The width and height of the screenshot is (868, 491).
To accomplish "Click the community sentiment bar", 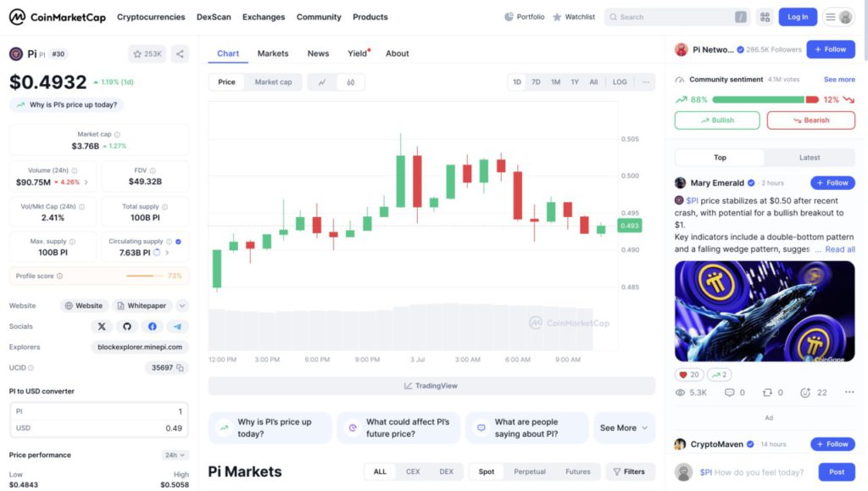I will pyautogui.click(x=765, y=99).
